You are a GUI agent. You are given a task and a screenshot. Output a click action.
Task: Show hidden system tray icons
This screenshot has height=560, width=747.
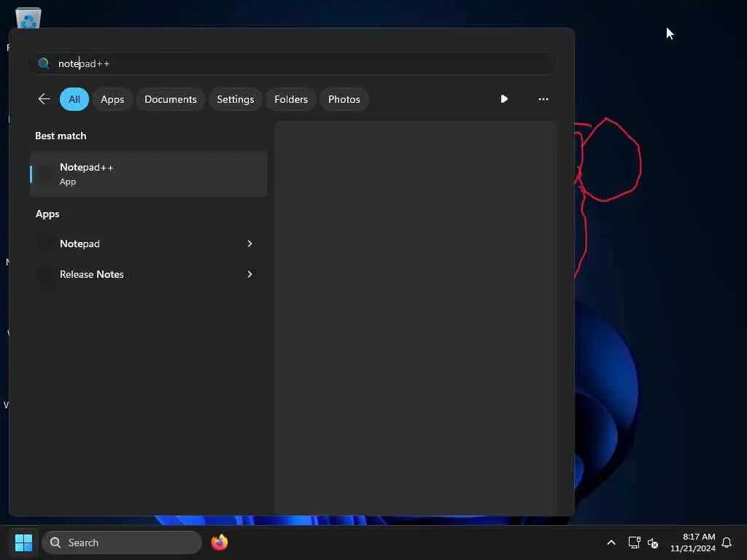pos(611,542)
